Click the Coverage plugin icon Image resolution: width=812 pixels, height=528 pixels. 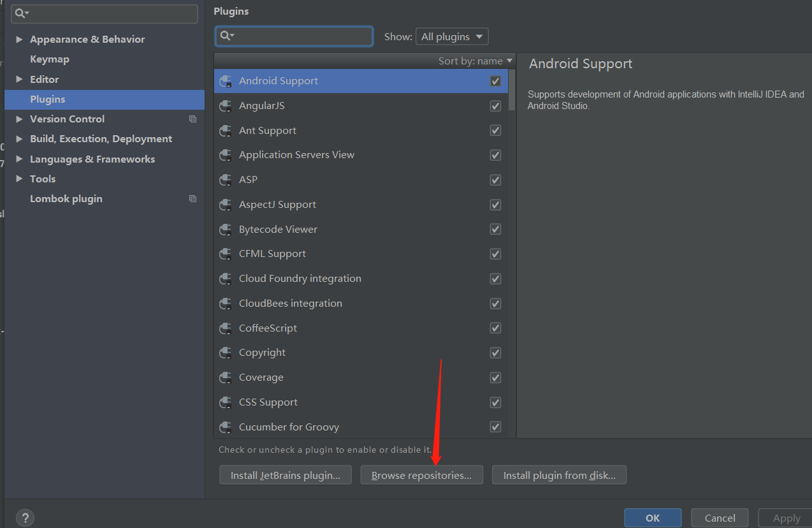225,378
